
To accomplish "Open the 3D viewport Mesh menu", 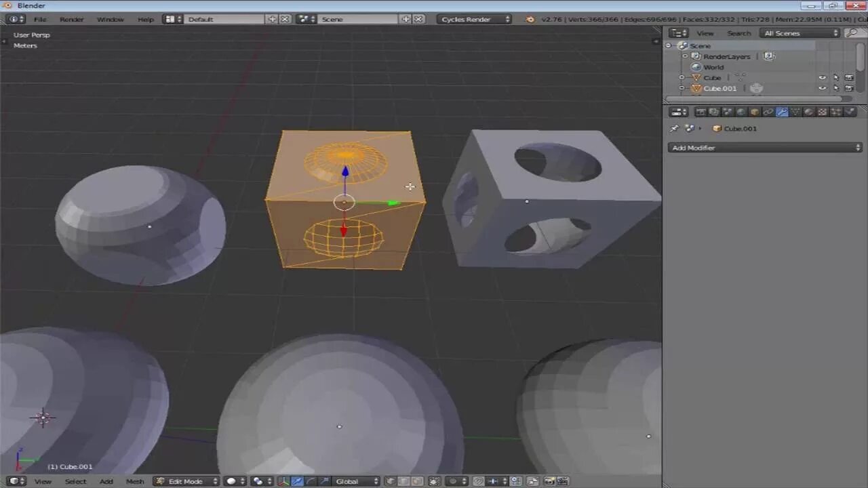I will pyautogui.click(x=135, y=481).
